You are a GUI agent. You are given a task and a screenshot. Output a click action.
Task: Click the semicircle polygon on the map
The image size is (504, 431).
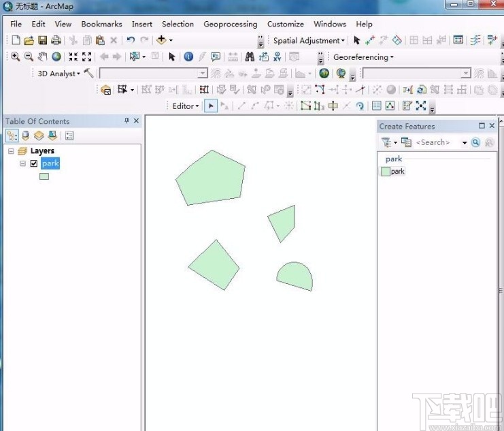[x=296, y=278]
